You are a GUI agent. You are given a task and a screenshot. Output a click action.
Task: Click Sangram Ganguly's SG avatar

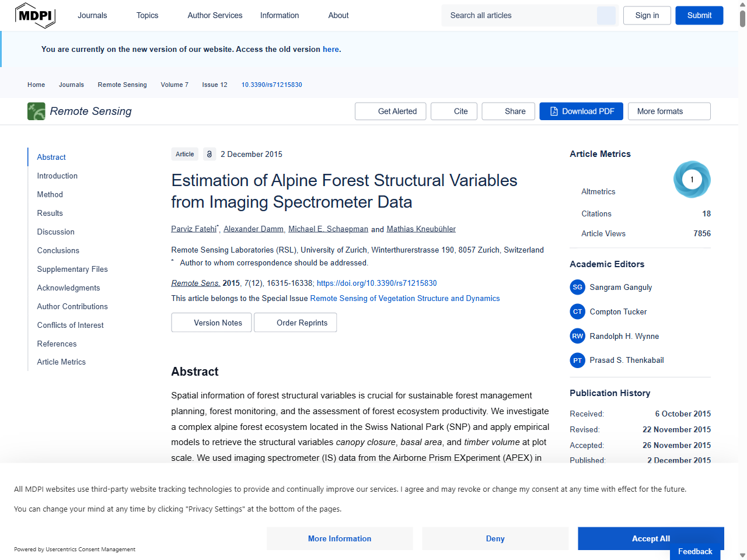click(x=577, y=287)
